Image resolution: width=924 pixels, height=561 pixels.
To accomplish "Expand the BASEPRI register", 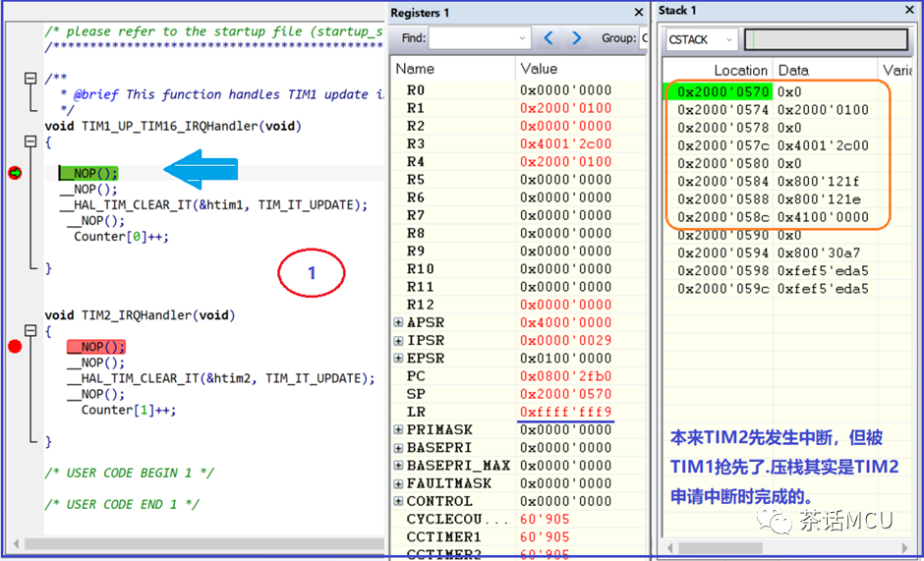I will click(398, 448).
